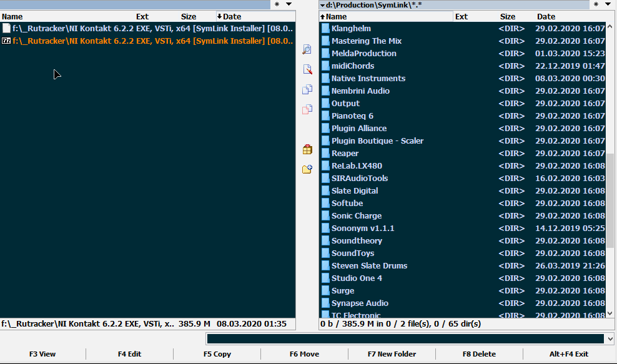Click the Sononym v1.1.1 folder icon
Image resolution: width=617 pixels, height=364 pixels.
[325, 229]
